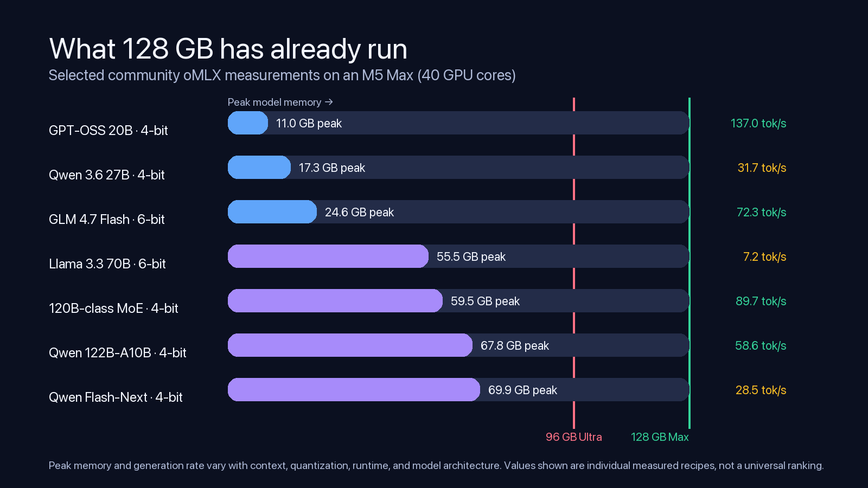Click the '69.9 GB peak' value
The image size is (868, 488).
(522, 390)
